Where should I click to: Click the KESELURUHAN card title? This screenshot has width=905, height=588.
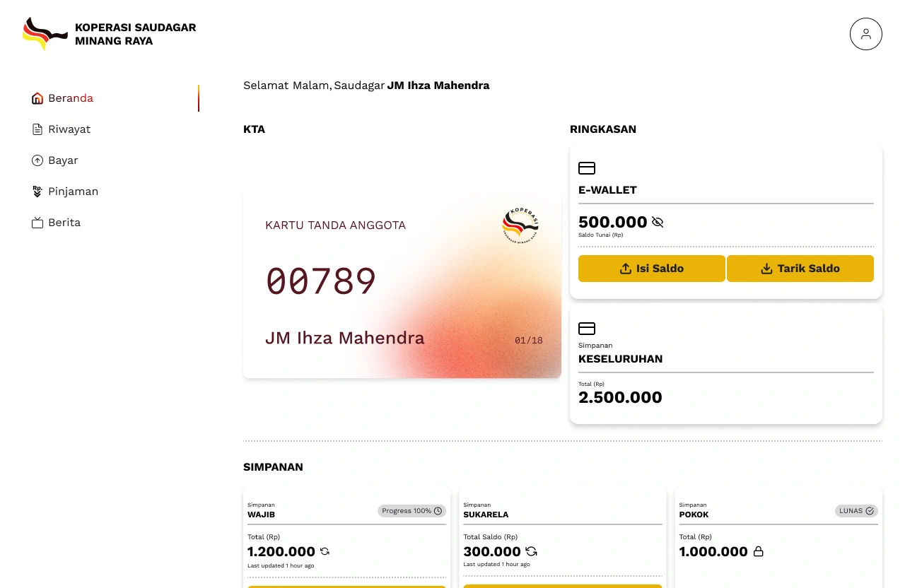pos(621,359)
